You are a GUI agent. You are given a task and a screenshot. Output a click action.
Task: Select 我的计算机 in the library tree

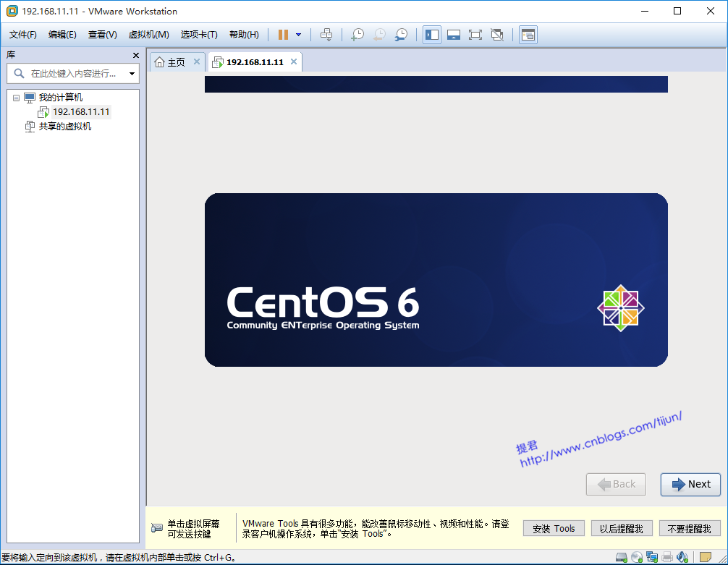[x=60, y=98]
